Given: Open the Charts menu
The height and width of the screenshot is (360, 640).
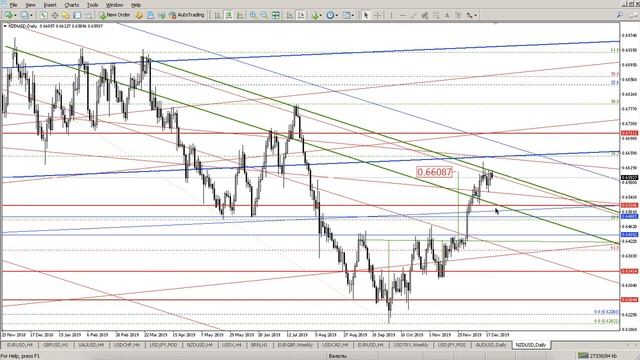Looking at the screenshot, I should 71,5.
